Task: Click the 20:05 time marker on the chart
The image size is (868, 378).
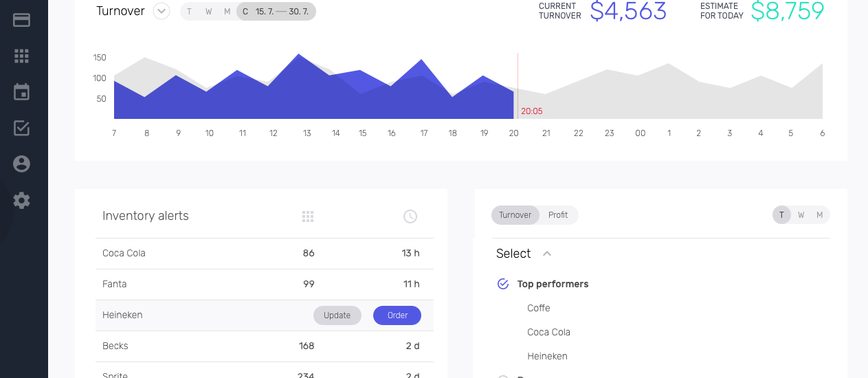Action: (531, 111)
